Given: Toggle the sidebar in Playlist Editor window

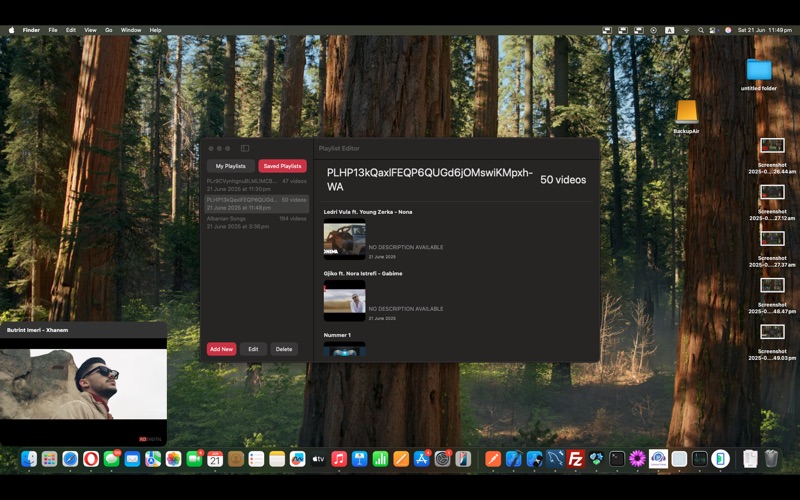Looking at the screenshot, I should click(x=245, y=148).
